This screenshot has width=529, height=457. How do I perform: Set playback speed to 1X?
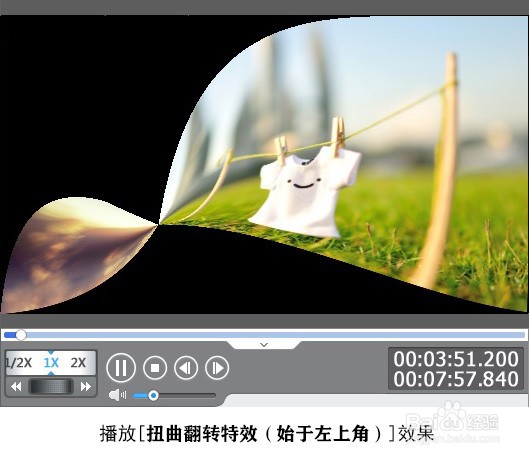click(x=51, y=363)
